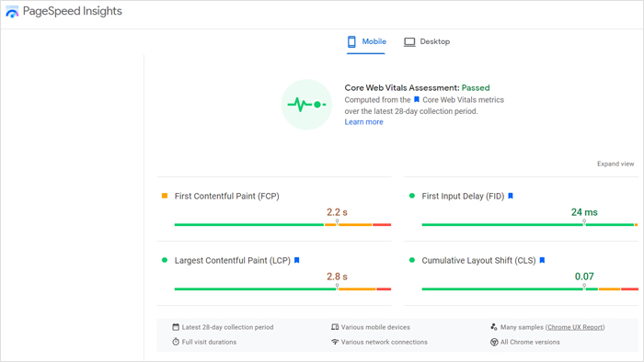This screenshot has width=644, height=362.
Task: Click the desktop monitor icon in tabs
Action: click(x=409, y=42)
